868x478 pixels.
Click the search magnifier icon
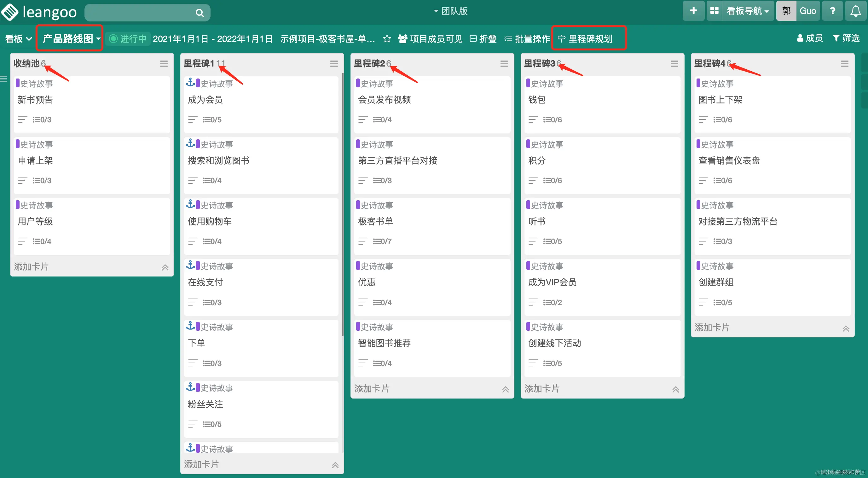tap(200, 13)
